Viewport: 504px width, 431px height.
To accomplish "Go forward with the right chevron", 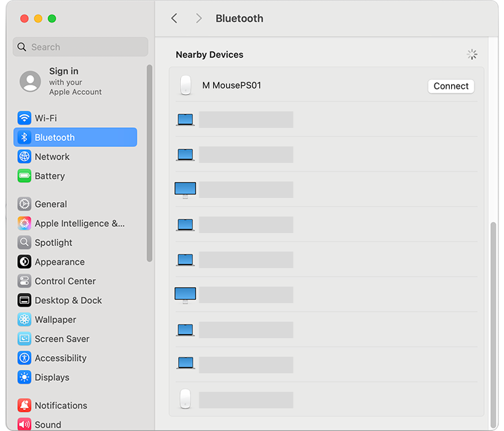I will coord(199,19).
